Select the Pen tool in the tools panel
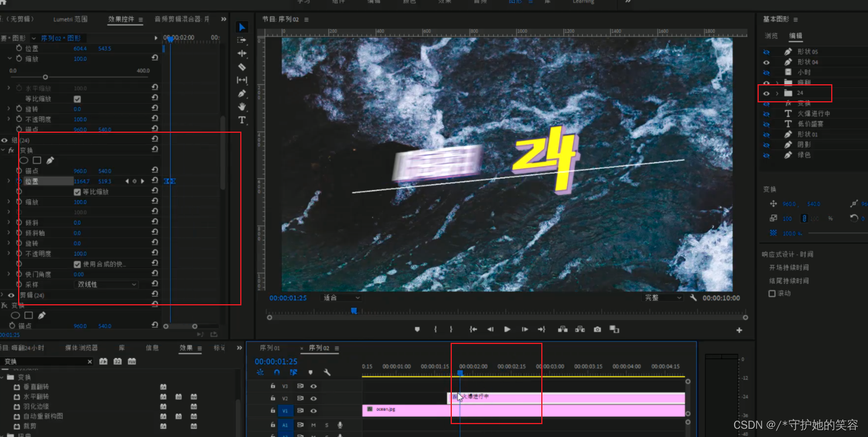This screenshot has height=437, width=868. (x=242, y=94)
